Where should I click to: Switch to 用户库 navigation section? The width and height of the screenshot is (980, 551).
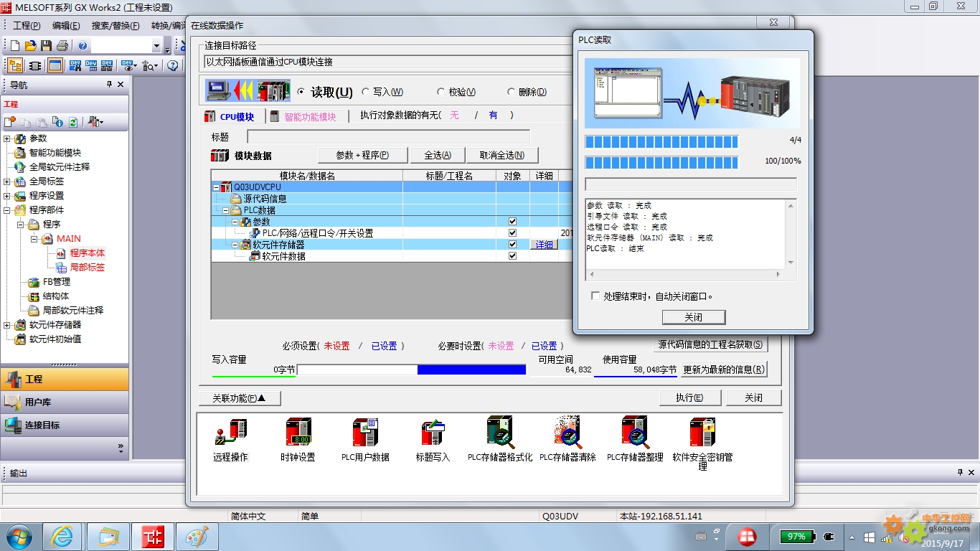tap(65, 402)
